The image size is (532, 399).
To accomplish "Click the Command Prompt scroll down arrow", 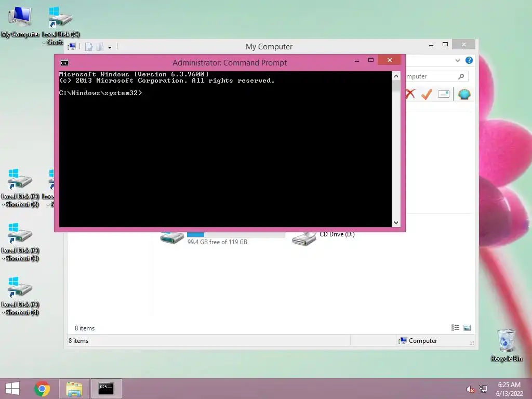I will tap(396, 222).
